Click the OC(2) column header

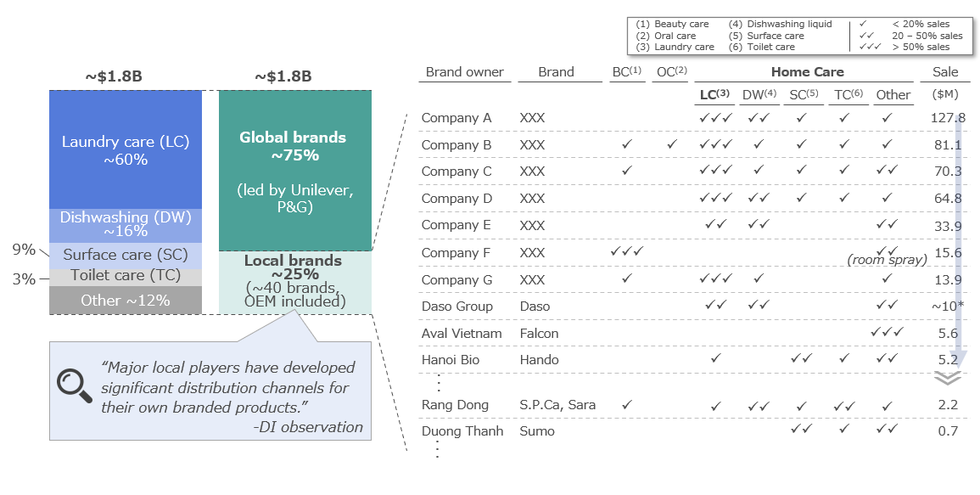coord(672,72)
